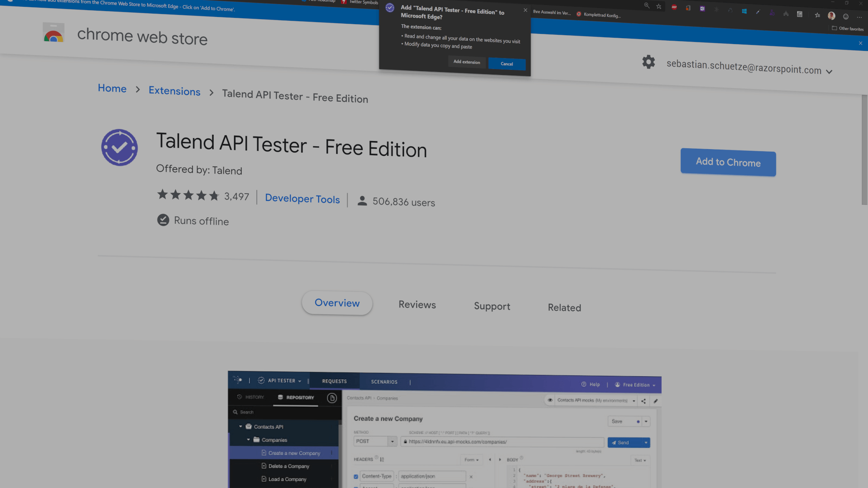Click the Talend API Tester - Free Edition breadcrumb
This screenshot has width=868, height=488.
295,97
